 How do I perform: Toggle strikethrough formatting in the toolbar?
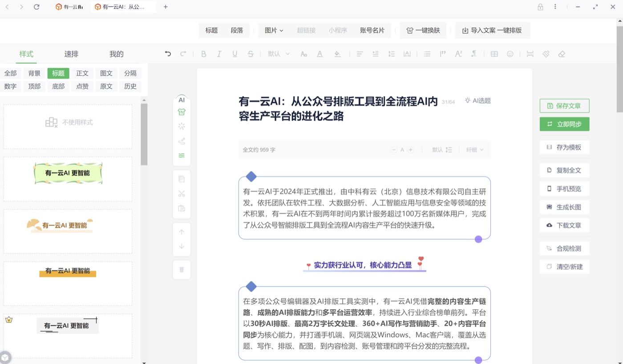pyautogui.click(x=251, y=54)
